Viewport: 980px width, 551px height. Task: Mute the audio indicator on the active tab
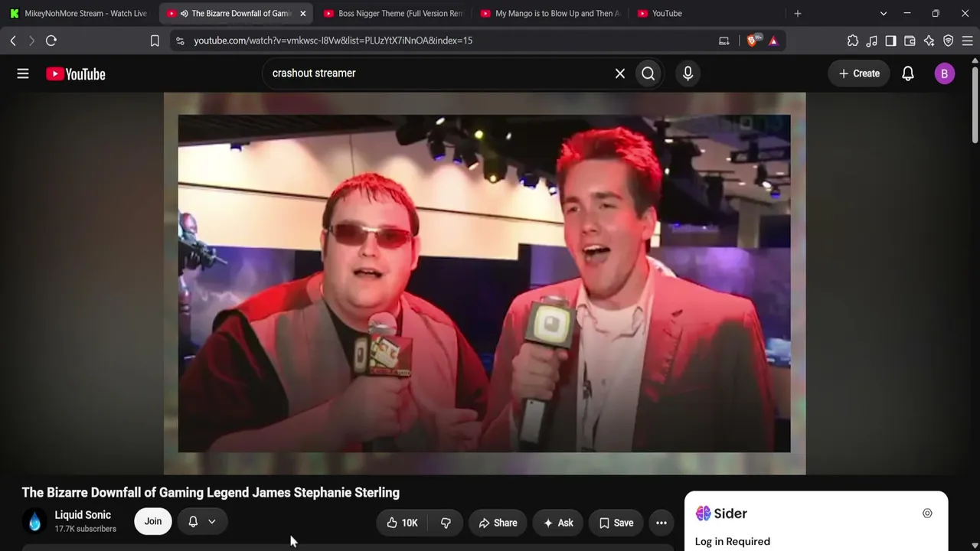click(x=185, y=14)
